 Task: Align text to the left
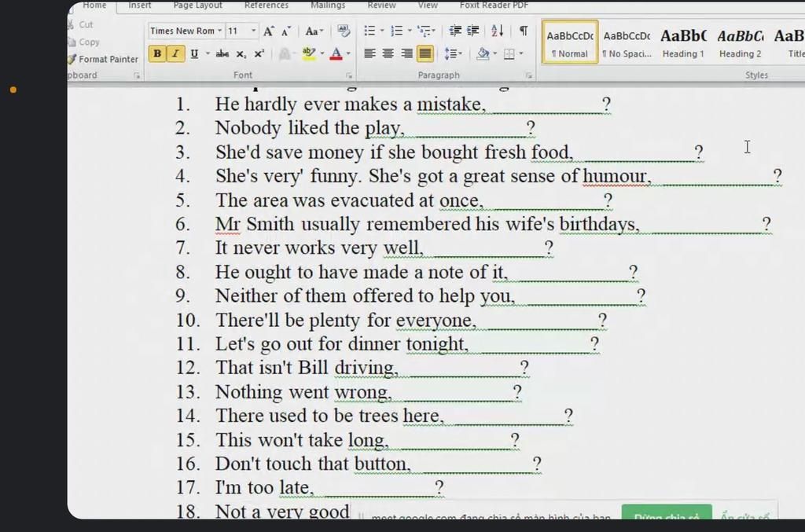point(369,53)
